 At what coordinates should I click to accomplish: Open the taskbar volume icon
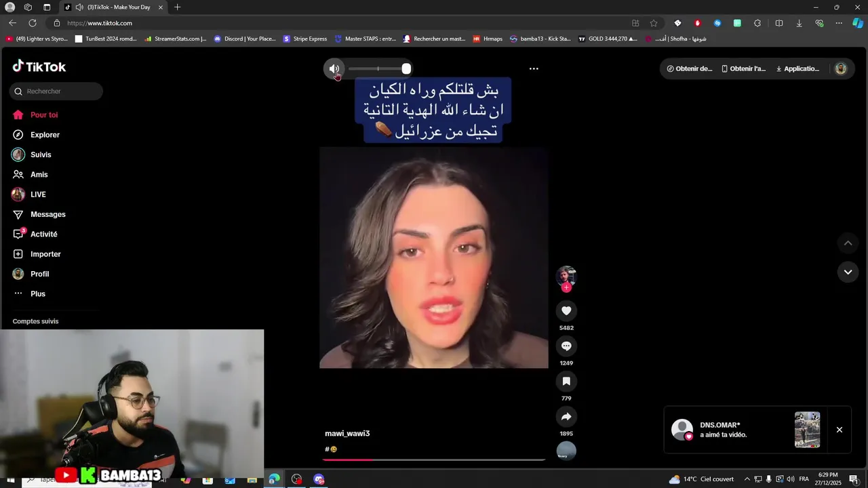point(791,479)
